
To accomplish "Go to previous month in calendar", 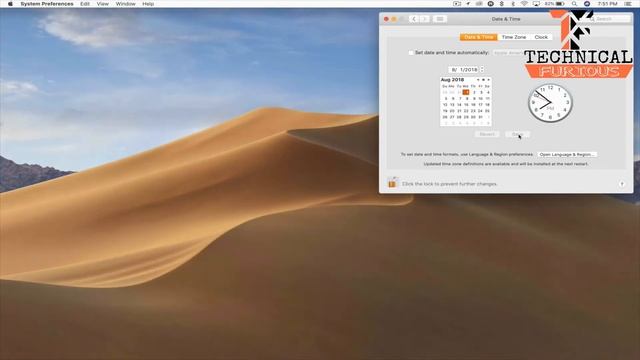I will pos(478,80).
